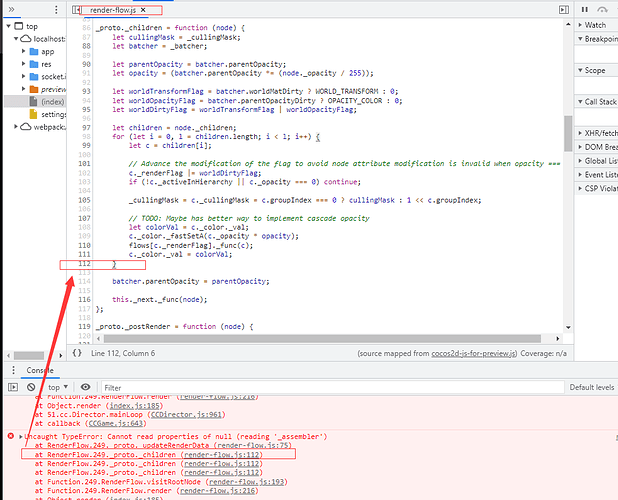Click the step over debugger icon
618x500 pixels.
pos(602,9)
